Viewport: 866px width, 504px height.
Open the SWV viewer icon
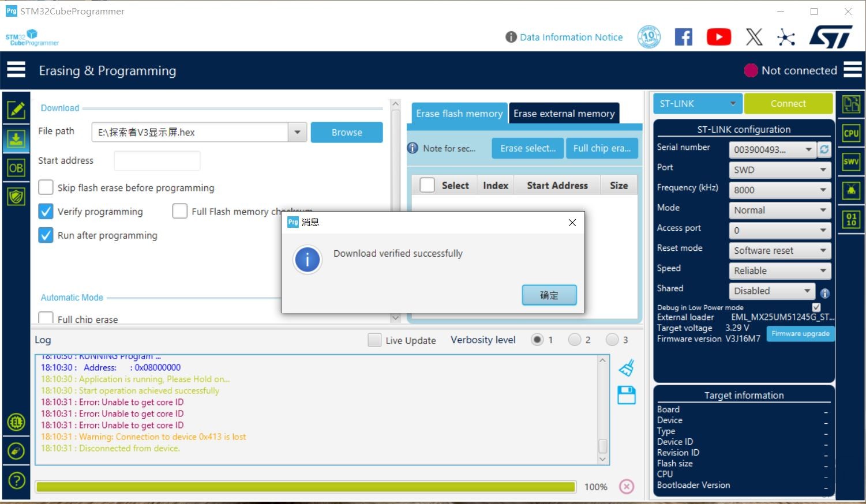pos(851,162)
